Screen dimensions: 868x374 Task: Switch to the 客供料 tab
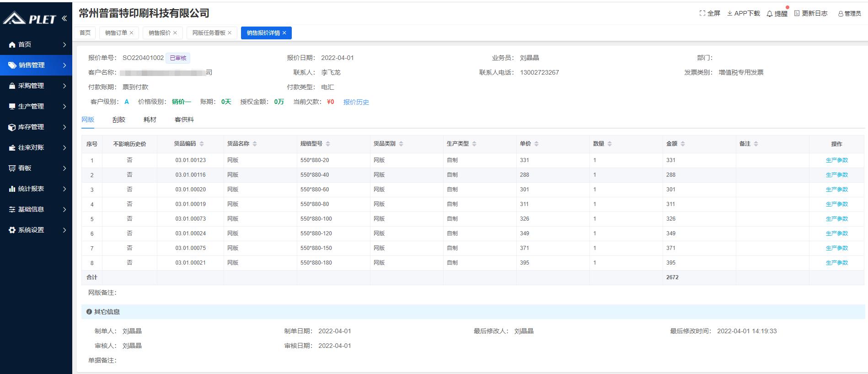[x=184, y=119]
